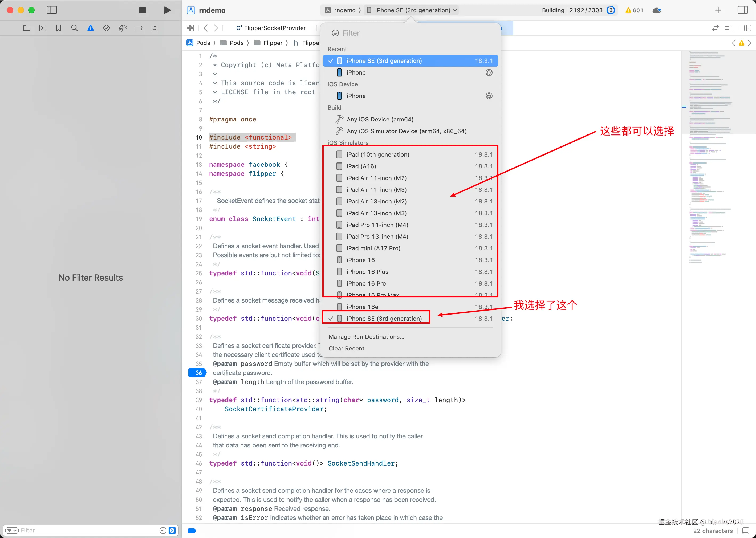Screen dimensions: 756x538
Task: Select iPhone 16 Pro simulator
Action: (x=366, y=284)
